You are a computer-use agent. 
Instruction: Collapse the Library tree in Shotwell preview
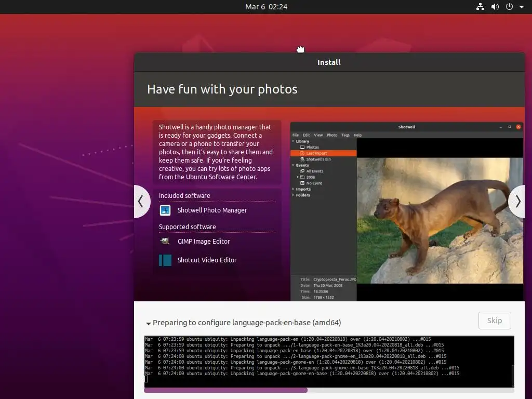(x=293, y=141)
